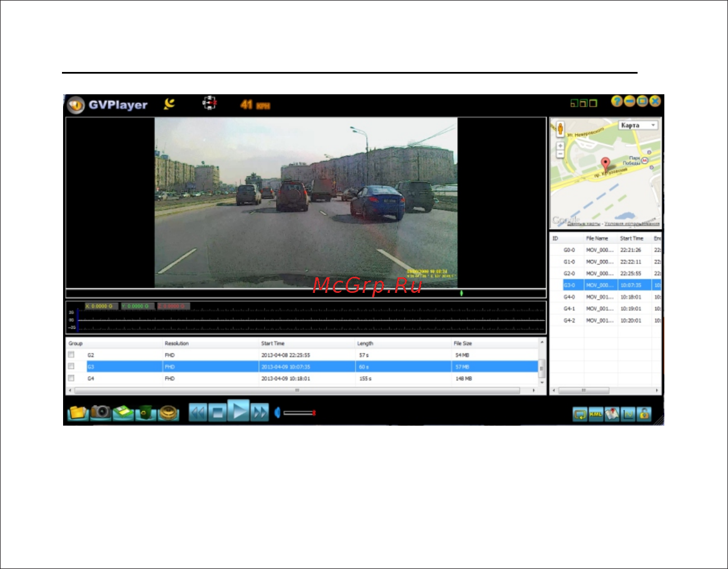Select file row G4-2
728x569 pixels.
[606, 320]
